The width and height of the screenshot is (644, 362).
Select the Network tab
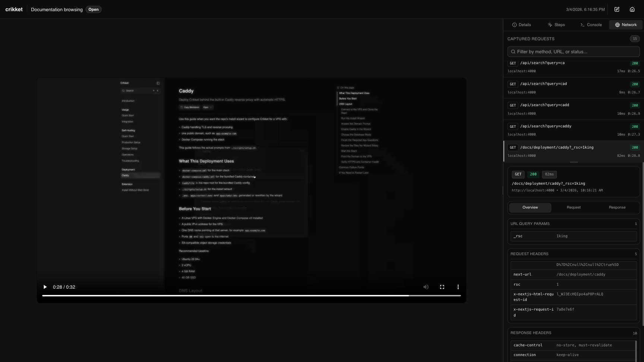point(626,25)
